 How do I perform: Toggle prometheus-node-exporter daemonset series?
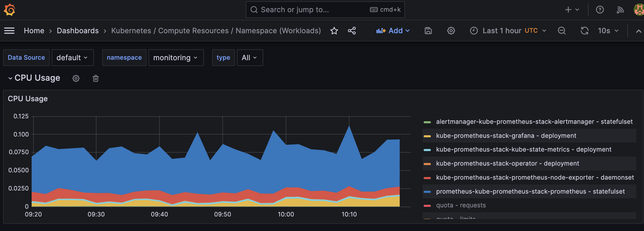pos(535,178)
